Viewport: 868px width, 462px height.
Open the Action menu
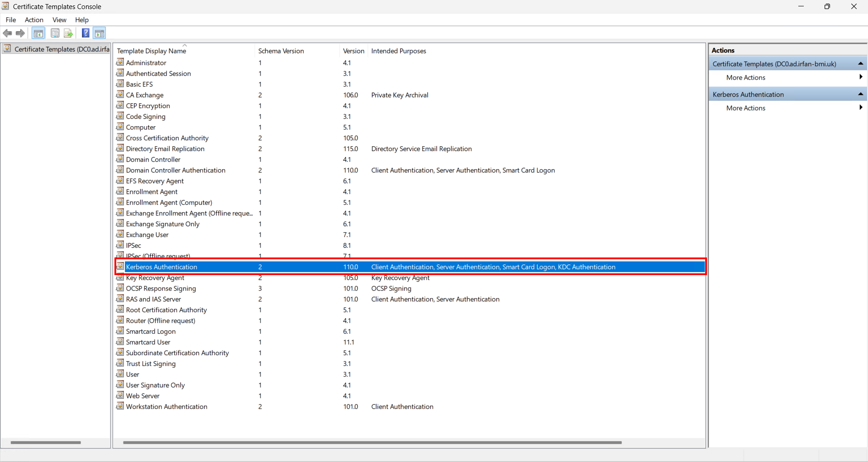tap(34, 20)
